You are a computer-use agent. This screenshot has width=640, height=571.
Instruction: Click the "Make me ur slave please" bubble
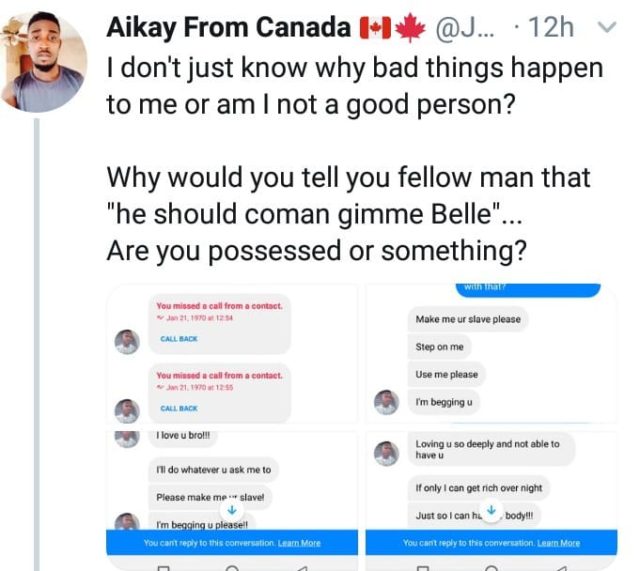468,319
